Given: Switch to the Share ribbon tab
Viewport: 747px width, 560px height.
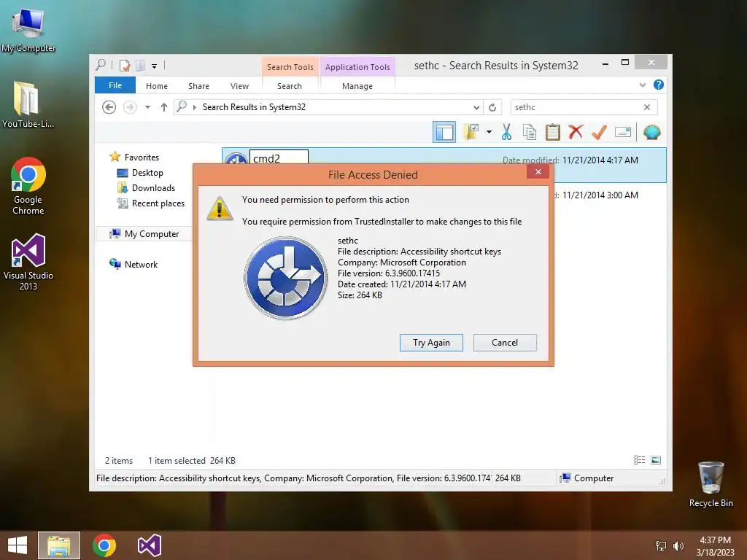Looking at the screenshot, I should 198,86.
